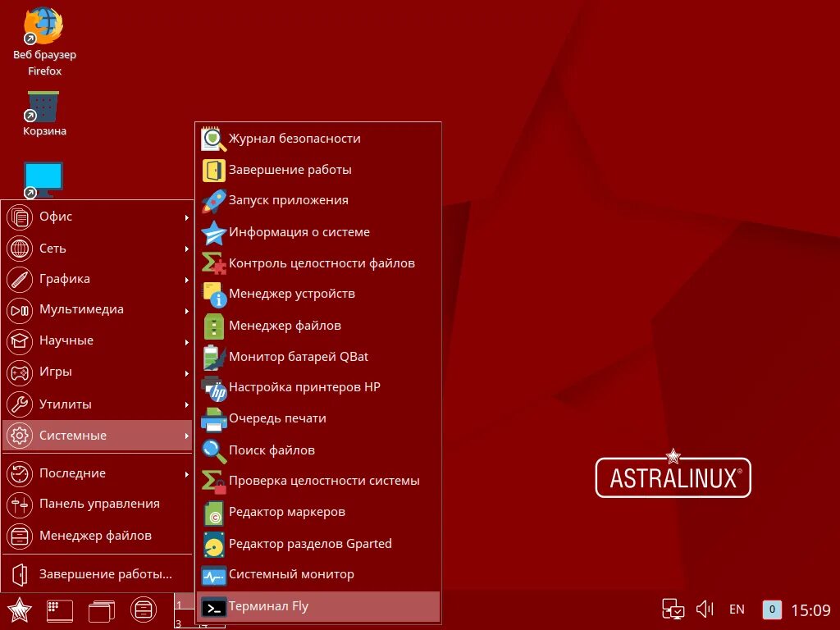Viewport: 840px width, 630px height.
Task: Open the Утилиты menu category
Action: 97,404
